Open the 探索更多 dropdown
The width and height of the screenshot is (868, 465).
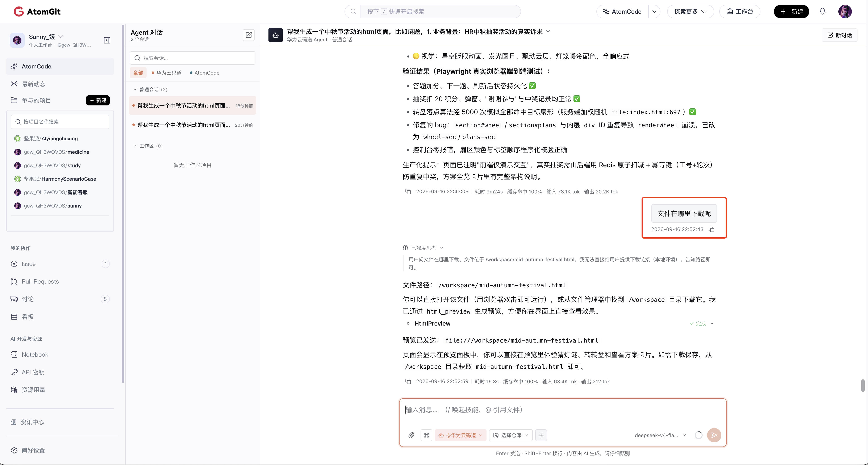[x=690, y=12]
